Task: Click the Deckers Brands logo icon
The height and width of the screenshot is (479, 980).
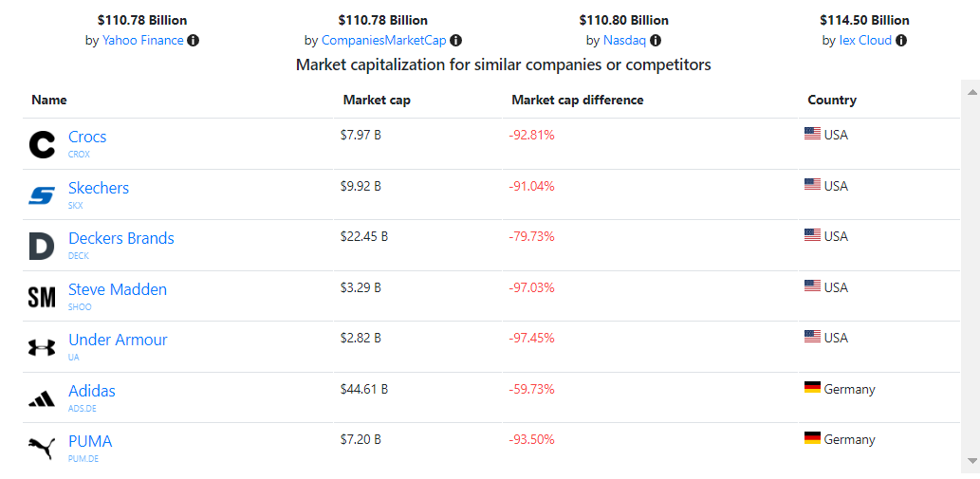Action: 42,247
